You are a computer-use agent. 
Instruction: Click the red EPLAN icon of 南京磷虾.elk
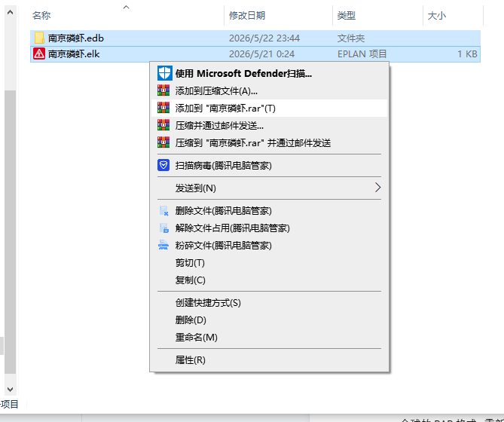coord(39,54)
